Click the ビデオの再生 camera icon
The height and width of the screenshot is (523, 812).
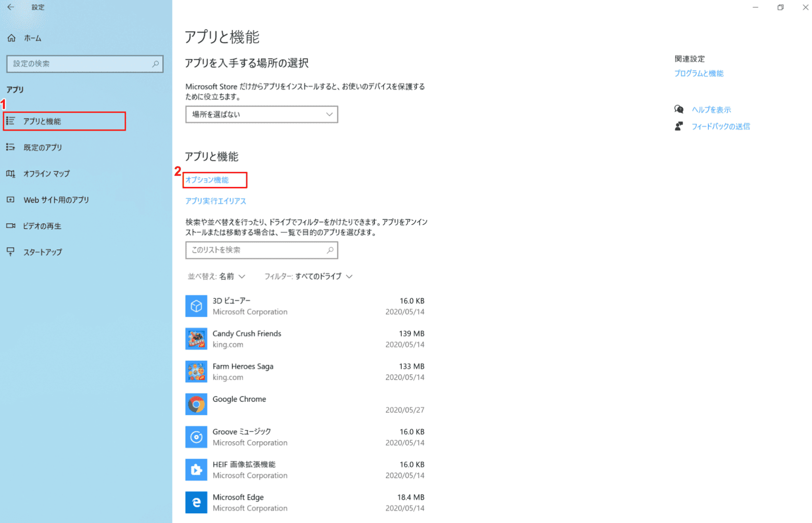click(11, 226)
